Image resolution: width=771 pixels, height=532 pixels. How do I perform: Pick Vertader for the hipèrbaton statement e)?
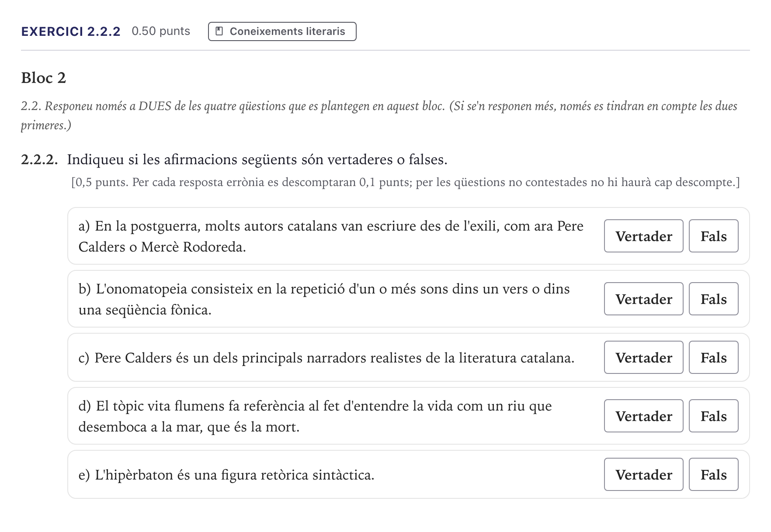[643, 474]
